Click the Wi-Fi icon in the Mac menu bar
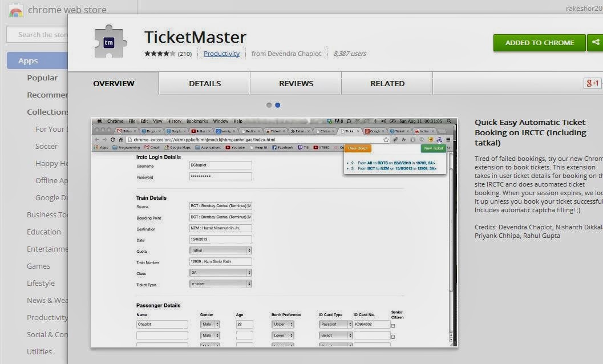The image size is (603, 364). [357, 121]
